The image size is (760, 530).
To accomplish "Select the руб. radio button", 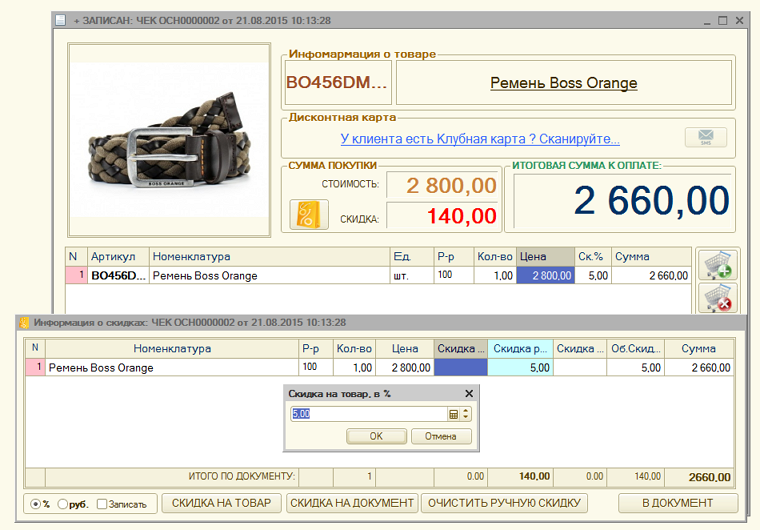I will (x=62, y=504).
